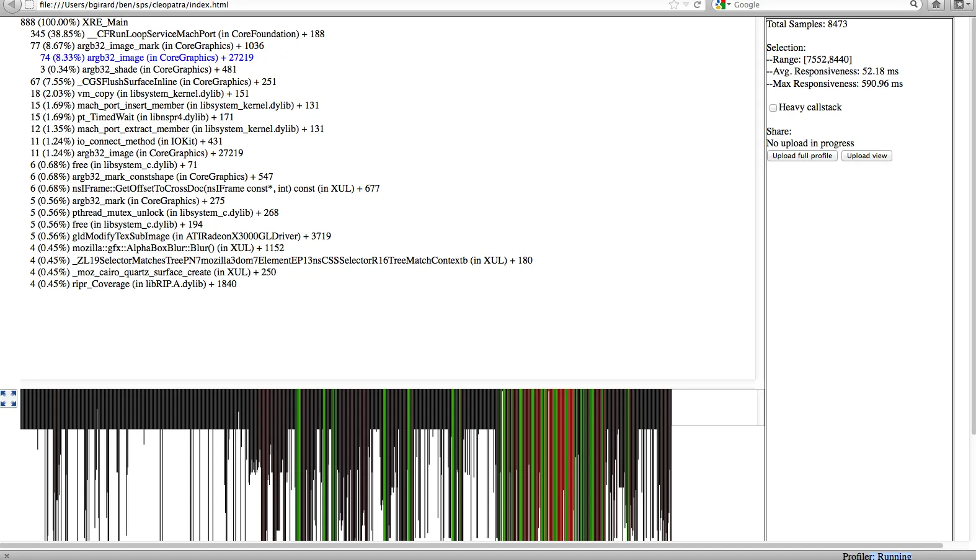This screenshot has height=560, width=976.
Task: Open the Google search engine dropdown
Action: click(x=722, y=5)
